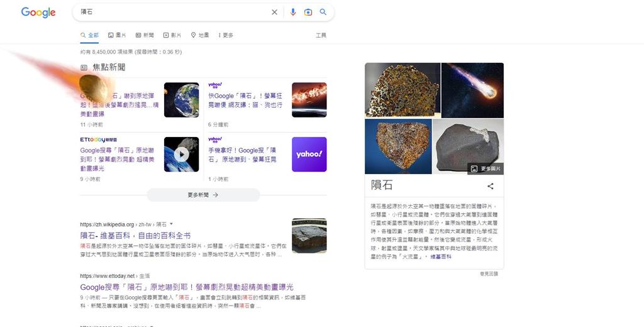This screenshot has width=644, height=327.
Task: Switch to the 影片 tab
Action: pyautogui.click(x=172, y=35)
